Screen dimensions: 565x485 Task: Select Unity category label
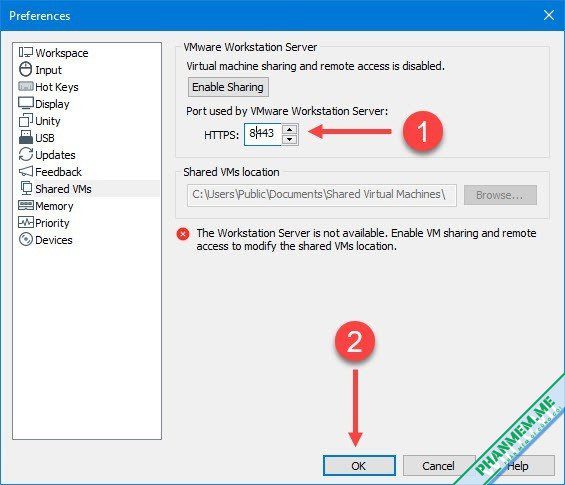point(48,121)
